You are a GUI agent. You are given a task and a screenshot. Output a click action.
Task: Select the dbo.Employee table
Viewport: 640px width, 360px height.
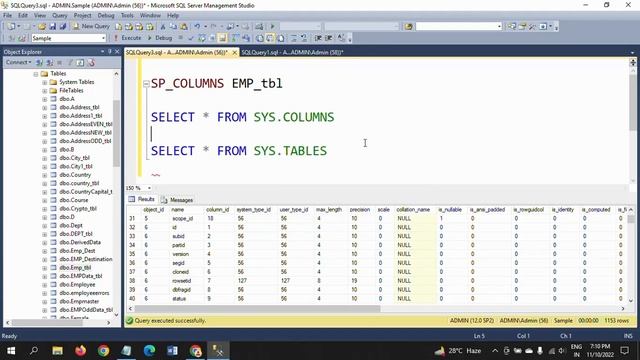77,284
